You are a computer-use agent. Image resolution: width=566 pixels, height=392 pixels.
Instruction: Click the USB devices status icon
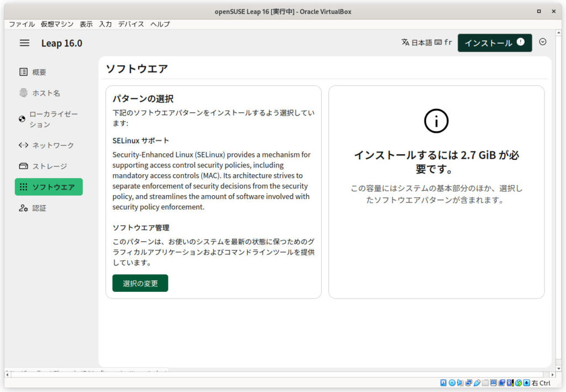(477, 383)
